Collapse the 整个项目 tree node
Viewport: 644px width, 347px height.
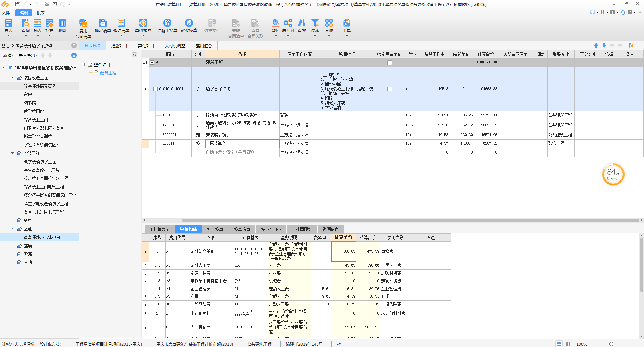tap(83, 64)
